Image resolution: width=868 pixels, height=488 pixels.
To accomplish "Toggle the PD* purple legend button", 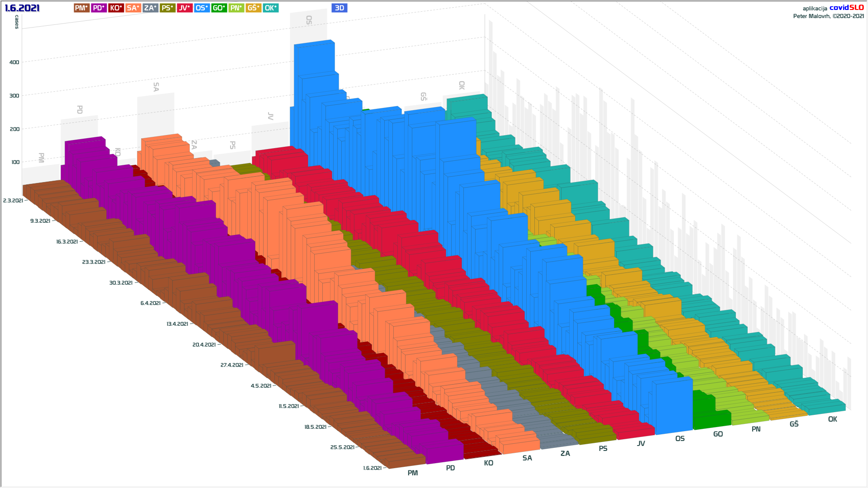I will pyautogui.click(x=99, y=8).
